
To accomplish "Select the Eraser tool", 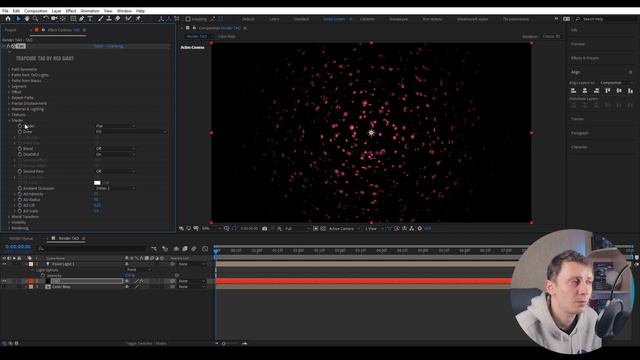I will point(118,19).
